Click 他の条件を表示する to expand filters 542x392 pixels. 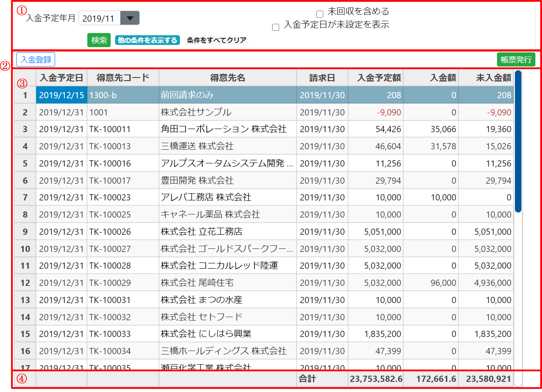point(147,41)
